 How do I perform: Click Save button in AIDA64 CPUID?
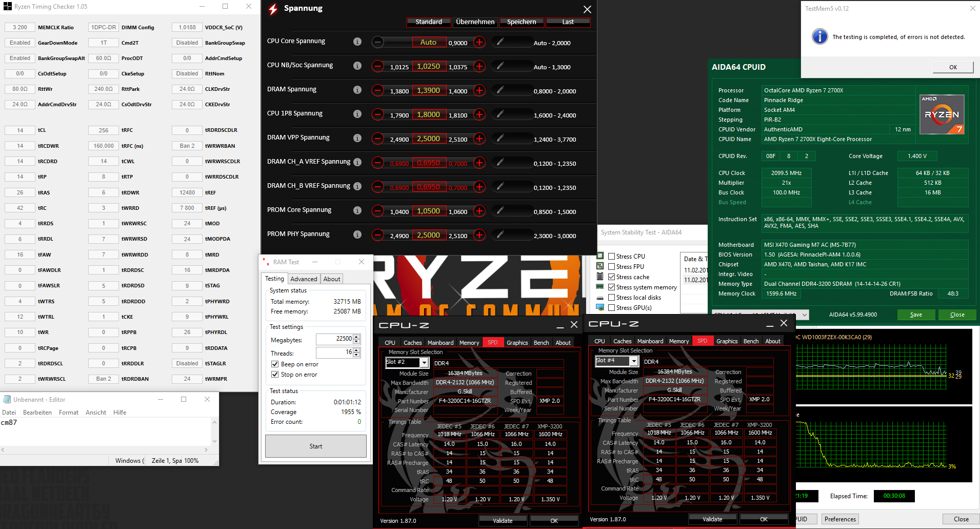916,315
